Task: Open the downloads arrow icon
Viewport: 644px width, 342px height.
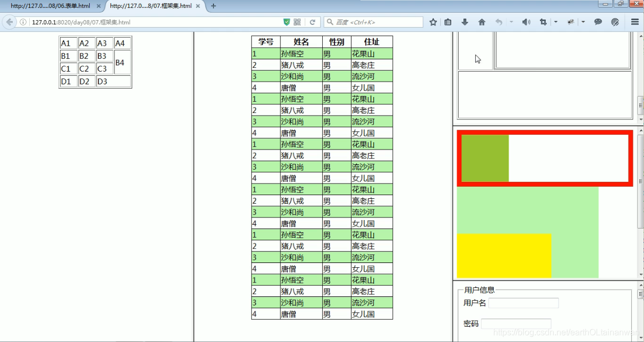Action: [465, 22]
